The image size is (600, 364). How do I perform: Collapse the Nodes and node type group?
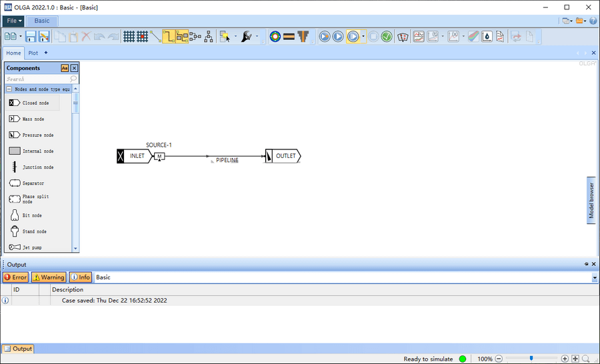(x=9, y=89)
